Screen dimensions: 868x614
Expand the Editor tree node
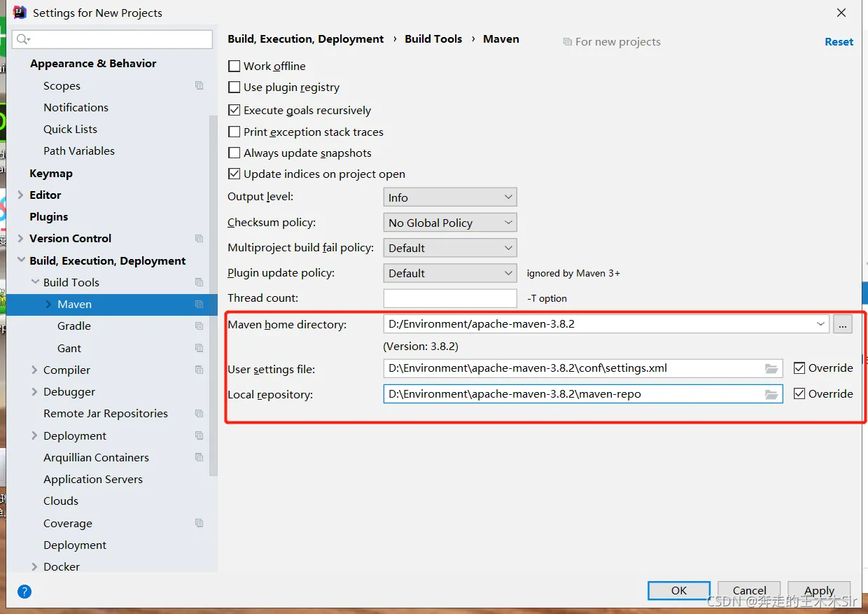tap(20, 195)
